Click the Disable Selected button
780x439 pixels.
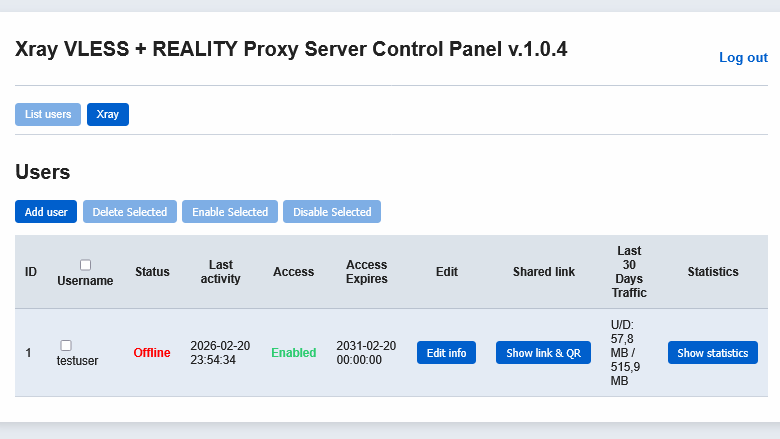[332, 212]
